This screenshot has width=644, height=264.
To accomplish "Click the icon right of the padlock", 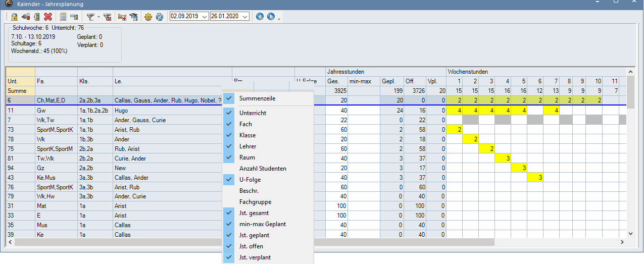I will click(x=25, y=17).
